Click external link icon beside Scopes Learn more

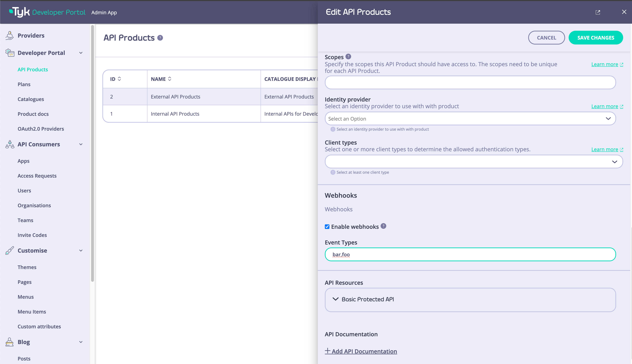tap(622, 64)
